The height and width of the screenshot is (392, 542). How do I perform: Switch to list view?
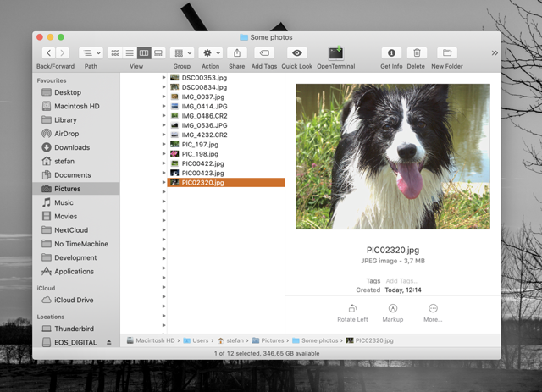tap(130, 52)
